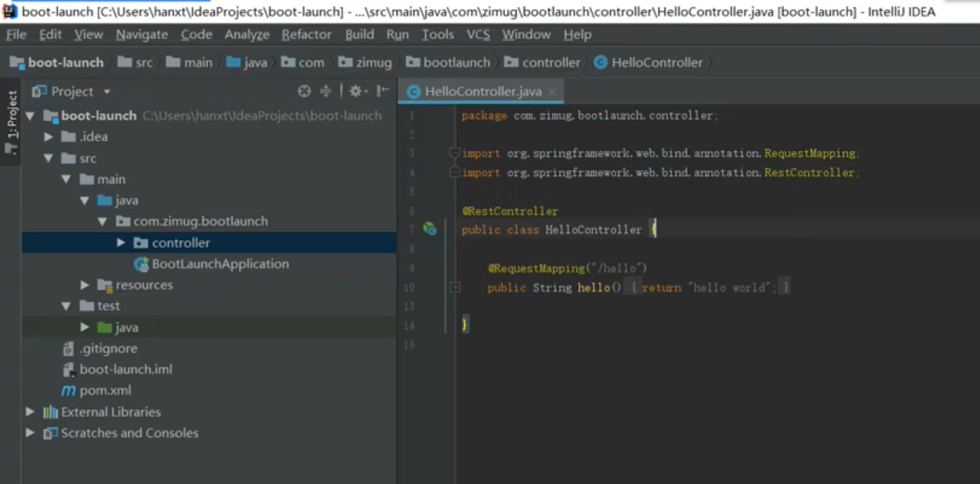Click the External Libraries icon
Screen dimensions: 980x484
point(51,412)
